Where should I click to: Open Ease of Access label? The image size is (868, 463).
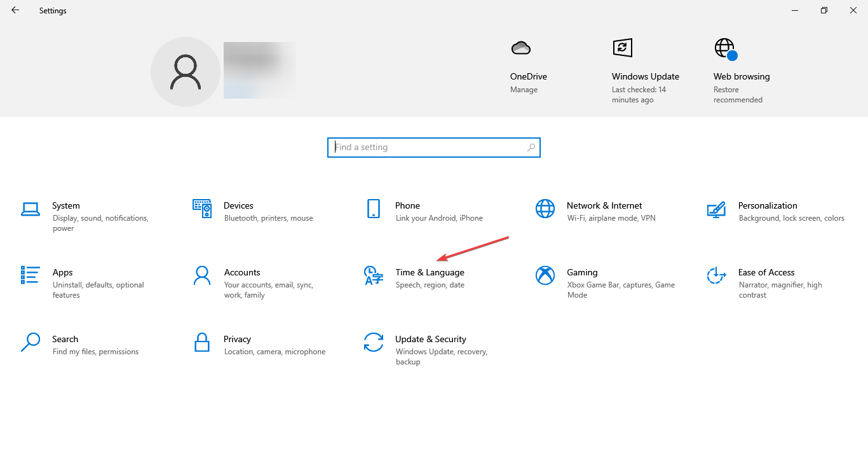766,272
